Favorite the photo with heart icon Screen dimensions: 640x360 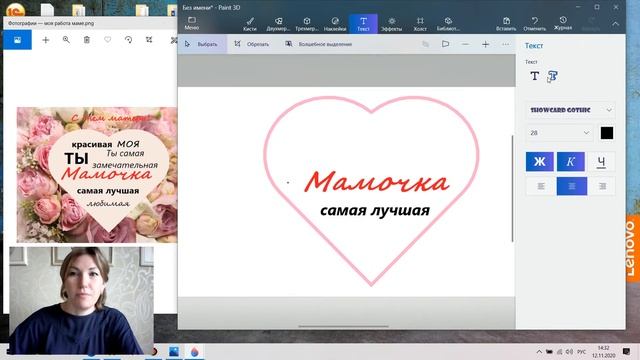pyautogui.click(x=107, y=40)
